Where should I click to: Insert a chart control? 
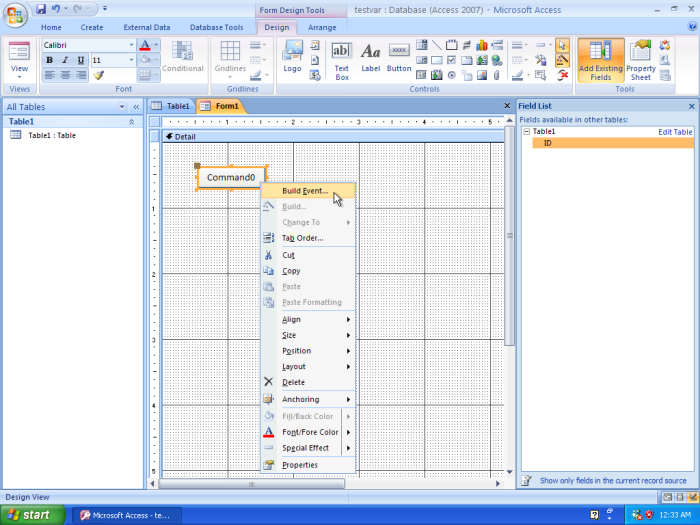coord(482,45)
